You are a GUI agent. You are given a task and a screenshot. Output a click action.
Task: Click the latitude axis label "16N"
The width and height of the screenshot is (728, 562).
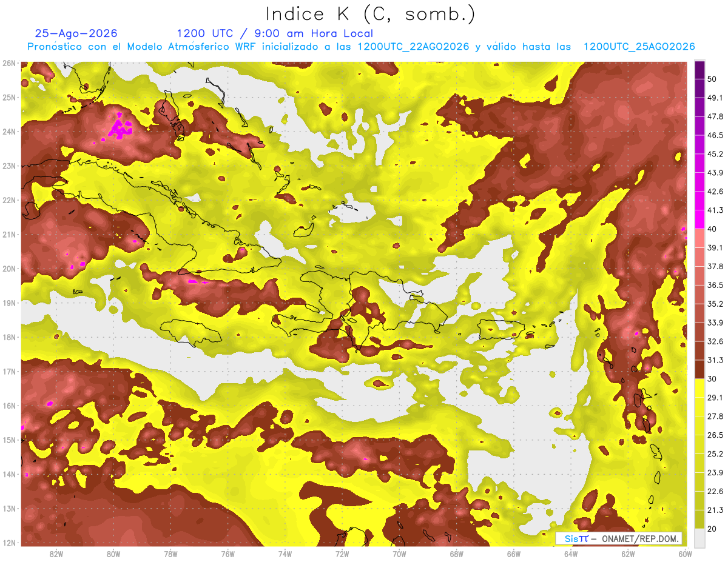9,406
